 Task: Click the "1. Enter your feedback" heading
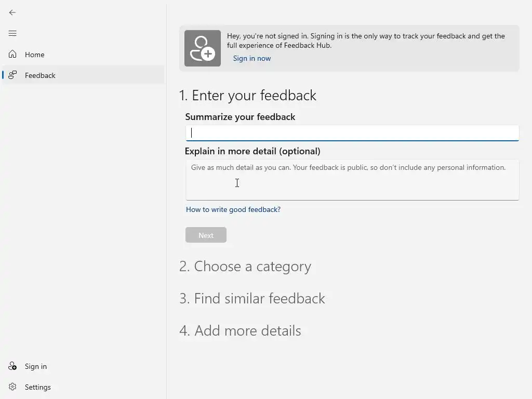pyautogui.click(x=248, y=96)
